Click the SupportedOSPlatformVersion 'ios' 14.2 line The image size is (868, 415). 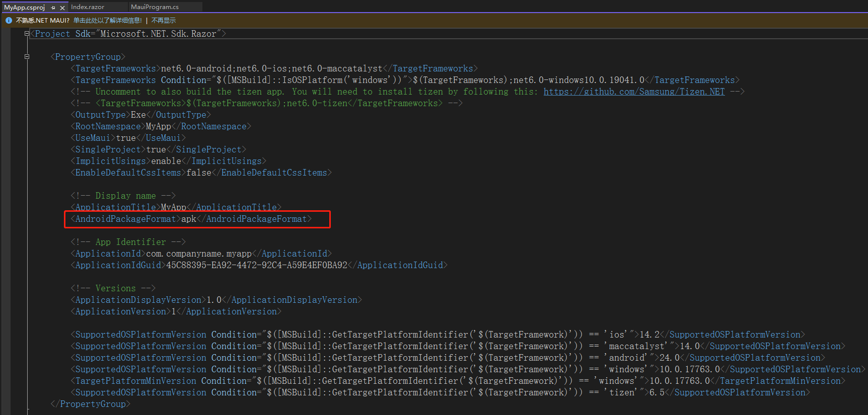438,335
